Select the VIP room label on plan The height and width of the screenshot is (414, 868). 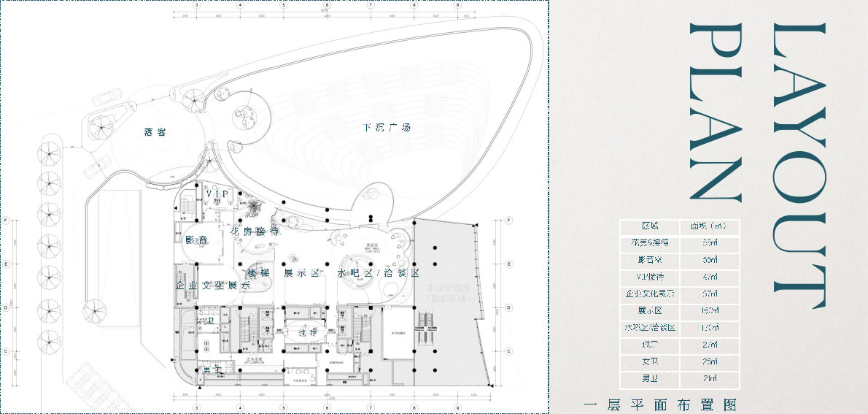tap(217, 194)
